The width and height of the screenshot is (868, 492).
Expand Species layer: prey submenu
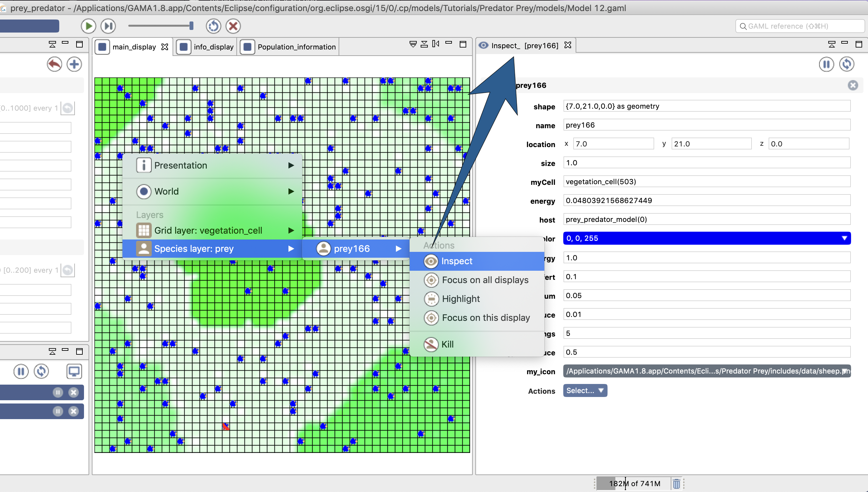[212, 249]
